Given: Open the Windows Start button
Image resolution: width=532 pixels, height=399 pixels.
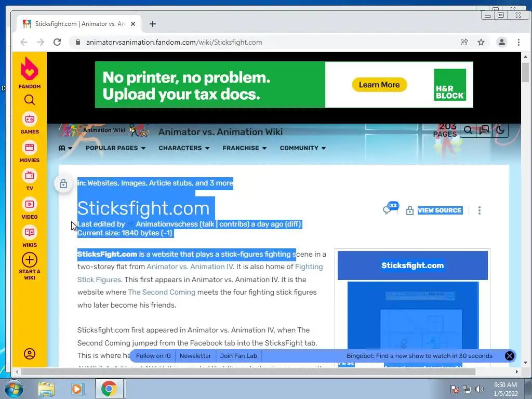Looking at the screenshot, I should point(14,389).
